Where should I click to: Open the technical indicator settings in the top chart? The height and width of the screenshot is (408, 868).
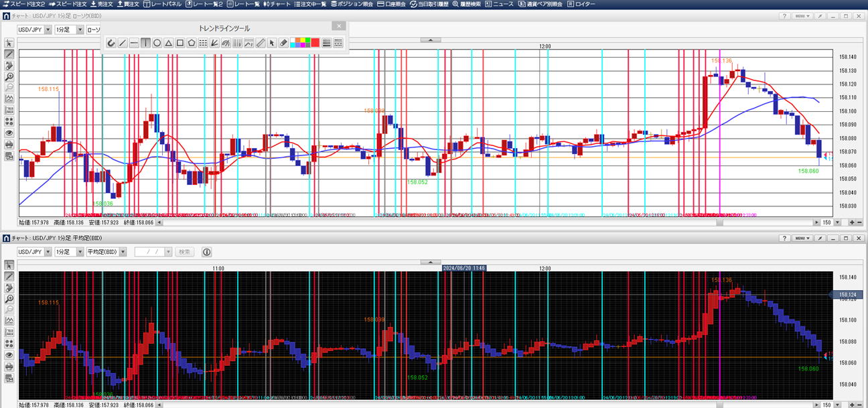point(9,99)
